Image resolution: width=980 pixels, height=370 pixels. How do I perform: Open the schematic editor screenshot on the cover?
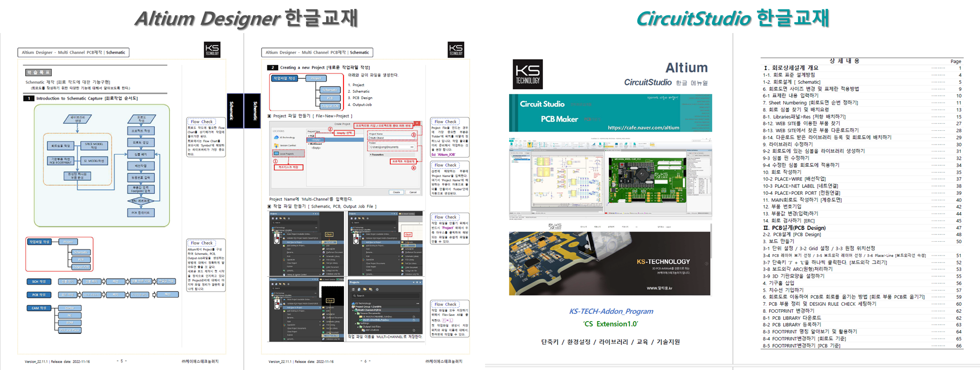(x=567, y=182)
